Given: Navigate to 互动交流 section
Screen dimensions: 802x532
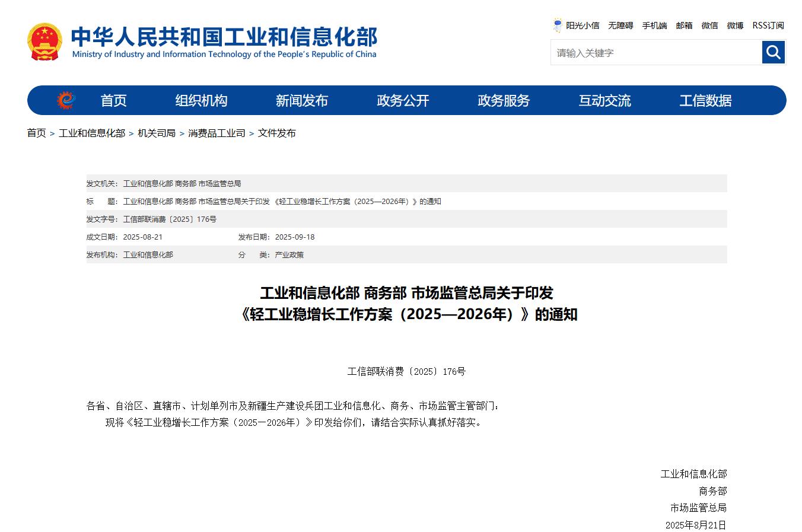Looking at the screenshot, I should coord(604,100).
